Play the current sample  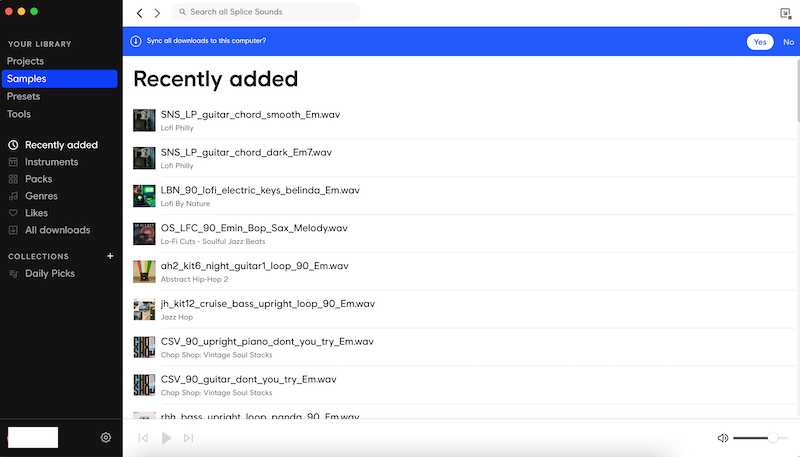166,438
